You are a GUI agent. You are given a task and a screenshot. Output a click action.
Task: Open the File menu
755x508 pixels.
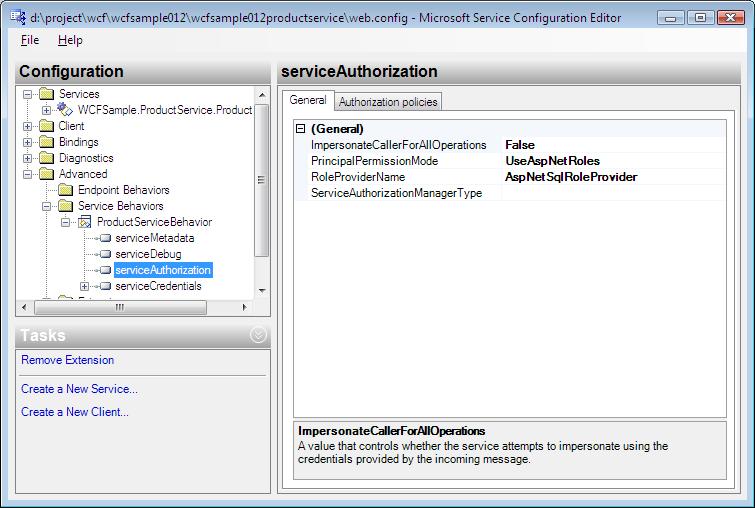[30, 40]
